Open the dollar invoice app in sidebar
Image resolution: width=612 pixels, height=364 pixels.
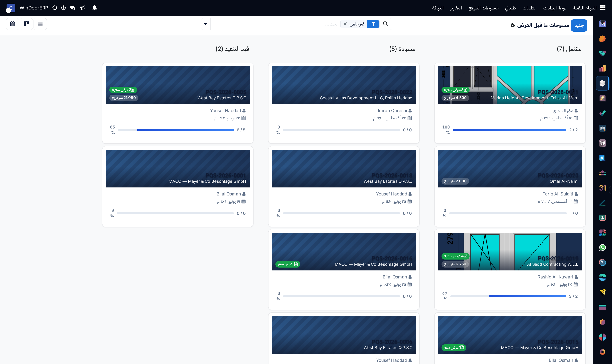coord(602,158)
